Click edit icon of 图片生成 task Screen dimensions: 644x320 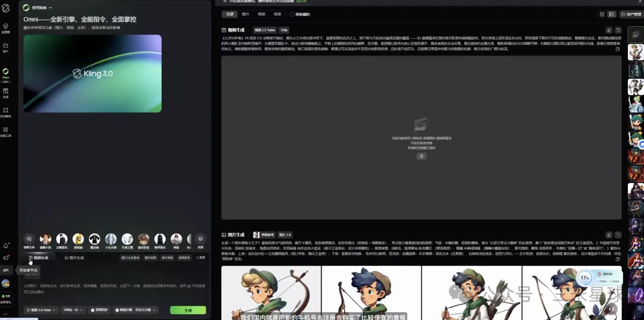tap(609, 235)
